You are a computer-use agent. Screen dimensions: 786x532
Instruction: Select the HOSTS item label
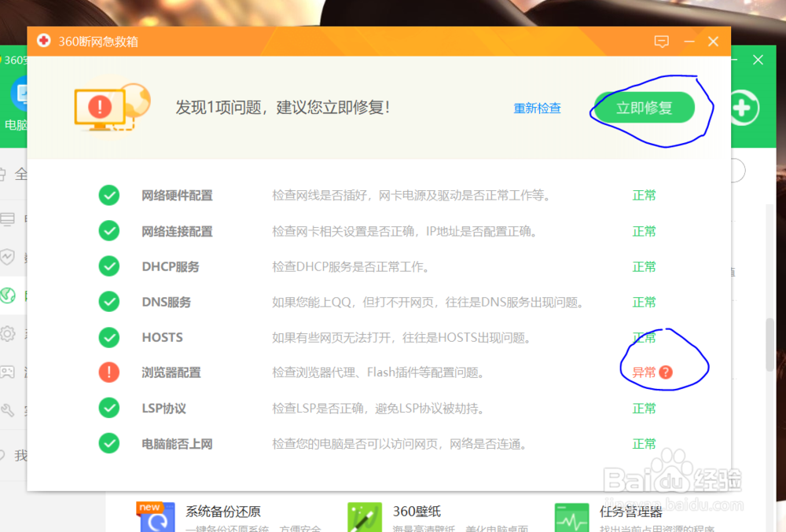click(163, 338)
